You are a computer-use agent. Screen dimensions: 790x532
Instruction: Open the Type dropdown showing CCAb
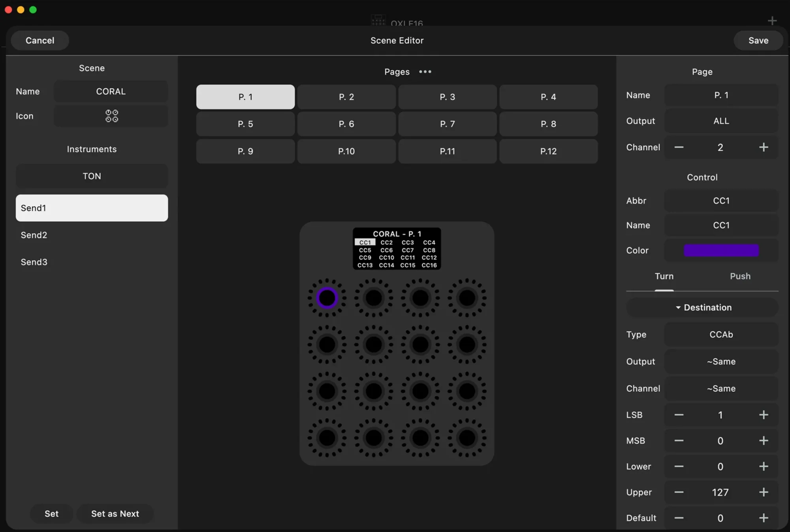[721, 334]
